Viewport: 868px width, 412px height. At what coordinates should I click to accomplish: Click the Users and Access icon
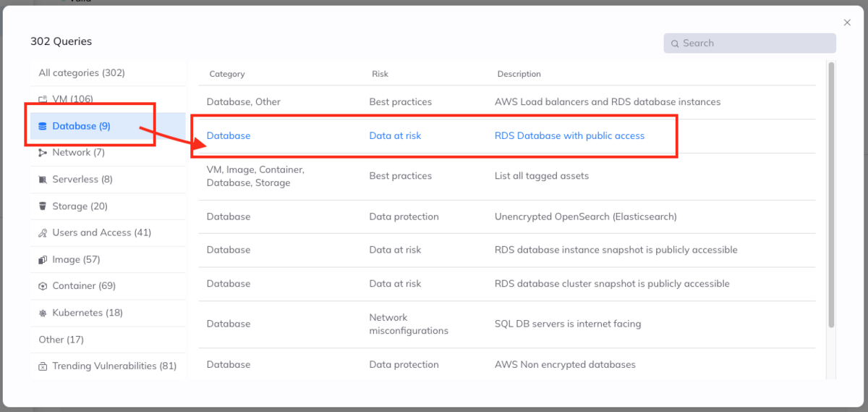tap(43, 233)
